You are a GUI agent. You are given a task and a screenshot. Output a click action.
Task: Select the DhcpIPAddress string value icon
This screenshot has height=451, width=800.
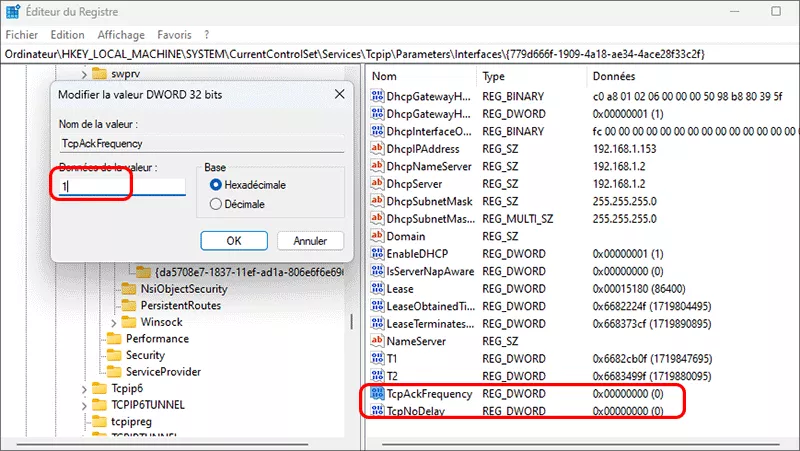(378, 148)
